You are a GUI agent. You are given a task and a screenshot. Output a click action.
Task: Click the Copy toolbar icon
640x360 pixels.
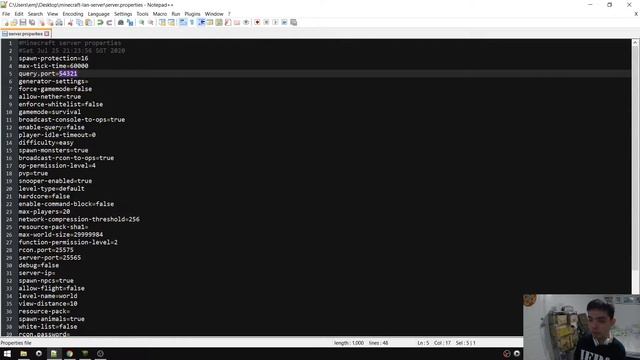click(x=80, y=22)
